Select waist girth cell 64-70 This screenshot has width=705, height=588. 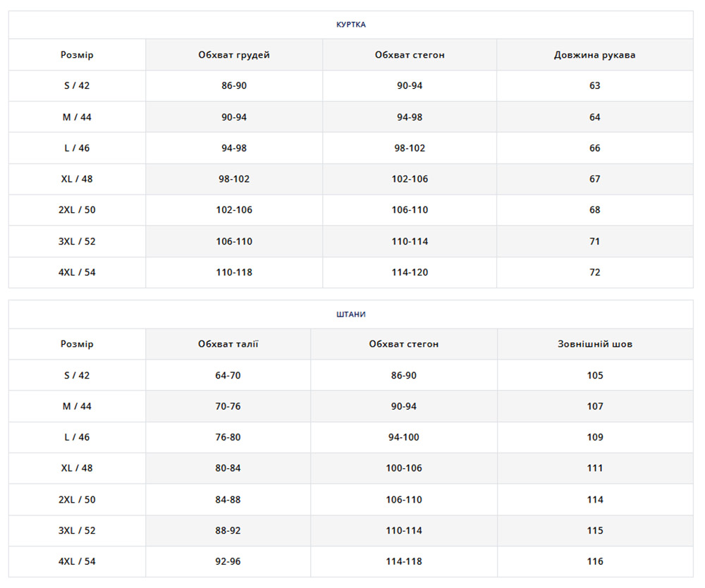click(x=228, y=376)
